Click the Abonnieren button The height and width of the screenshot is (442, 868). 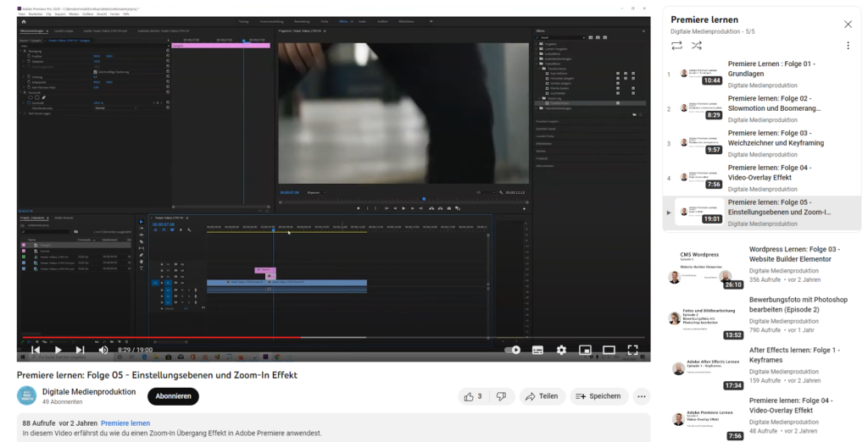pos(173,396)
